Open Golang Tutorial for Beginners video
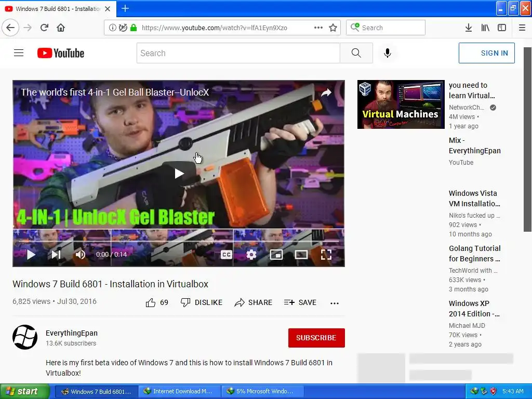The width and height of the screenshot is (532, 399). click(474, 254)
